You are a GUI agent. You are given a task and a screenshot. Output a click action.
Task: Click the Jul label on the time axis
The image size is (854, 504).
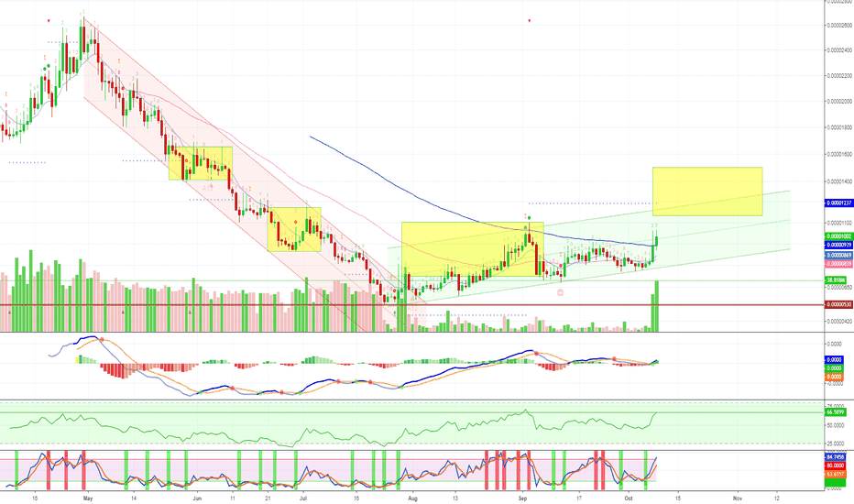[303, 498]
